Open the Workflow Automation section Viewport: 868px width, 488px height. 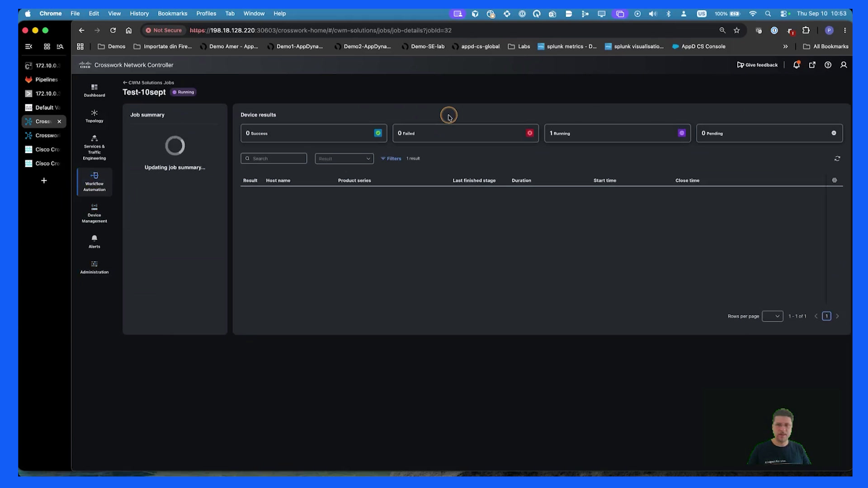(94, 182)
